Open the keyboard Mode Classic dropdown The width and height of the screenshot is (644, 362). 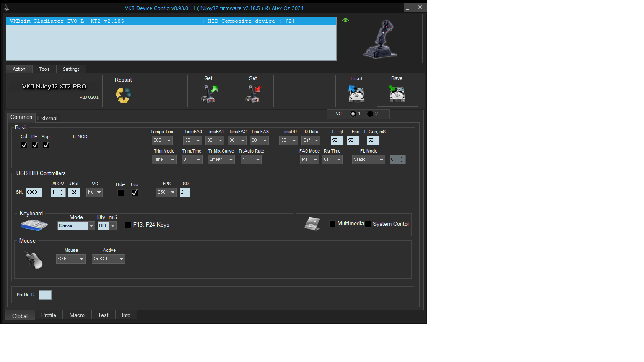pos(76,226)
